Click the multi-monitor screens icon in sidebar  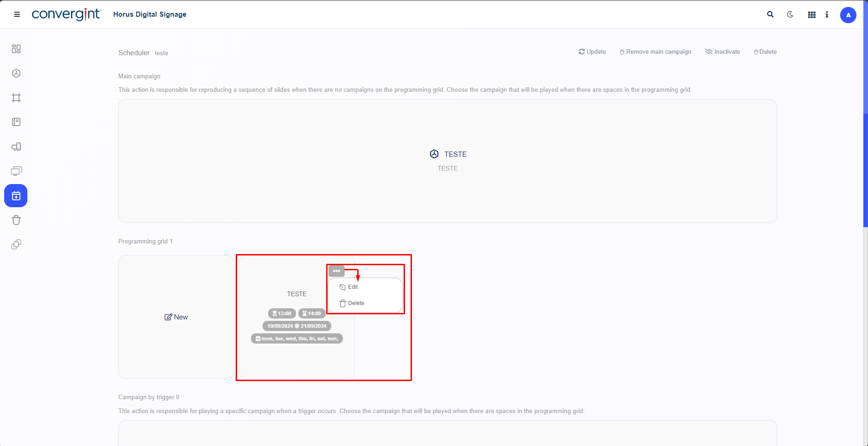[x=16, y=171]
